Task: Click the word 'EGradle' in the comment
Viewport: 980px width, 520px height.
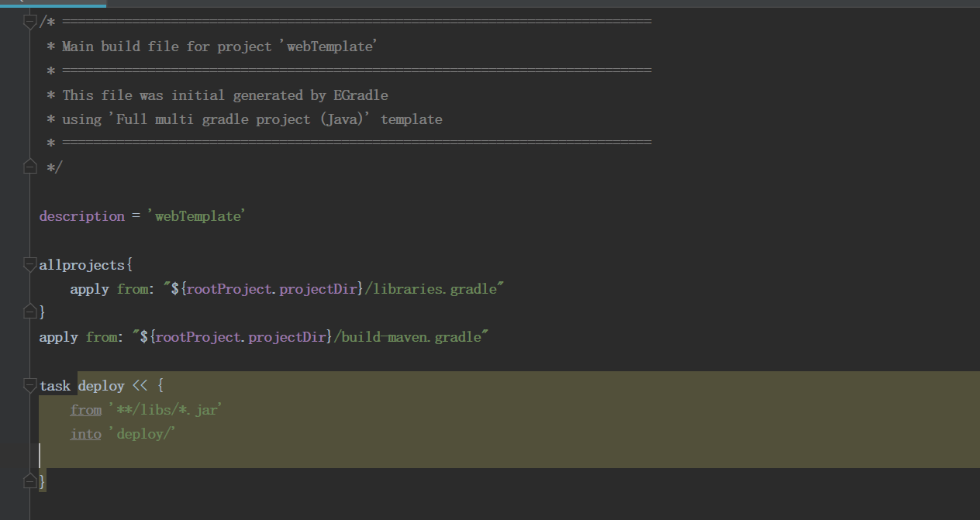Action: (361, 95)
